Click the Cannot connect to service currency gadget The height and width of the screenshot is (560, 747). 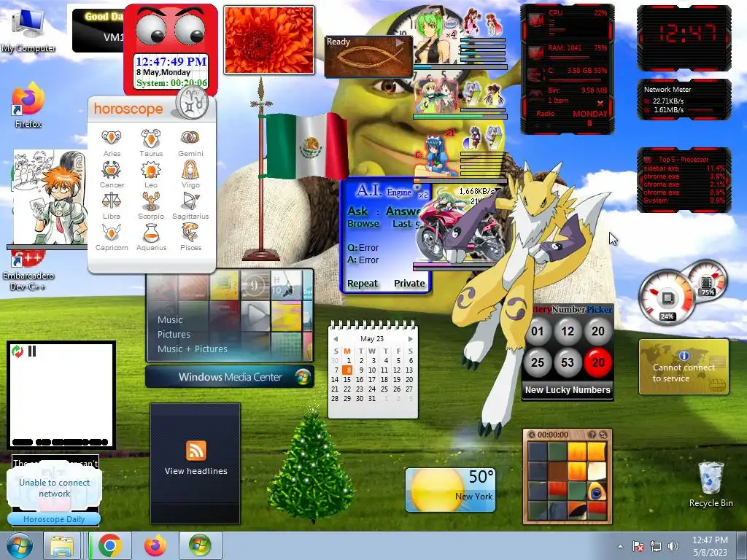coord(684,367)
